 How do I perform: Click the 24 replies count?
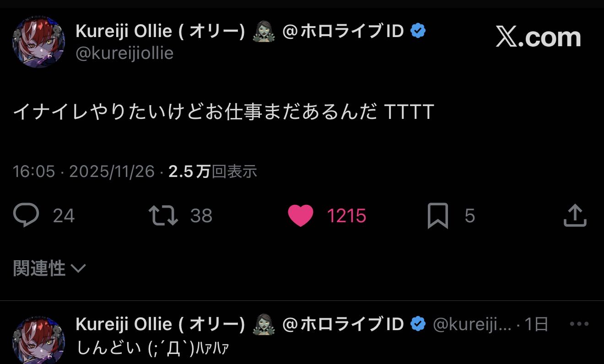(64, 216)
